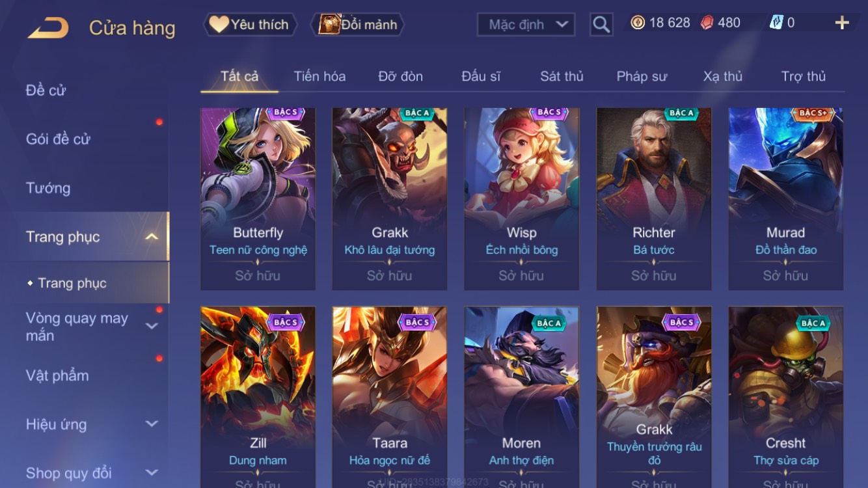Viewport: 868px width, 488px height.
Task: Select Murad Đồ thần đao skin card
Action: tap(785, 198)
